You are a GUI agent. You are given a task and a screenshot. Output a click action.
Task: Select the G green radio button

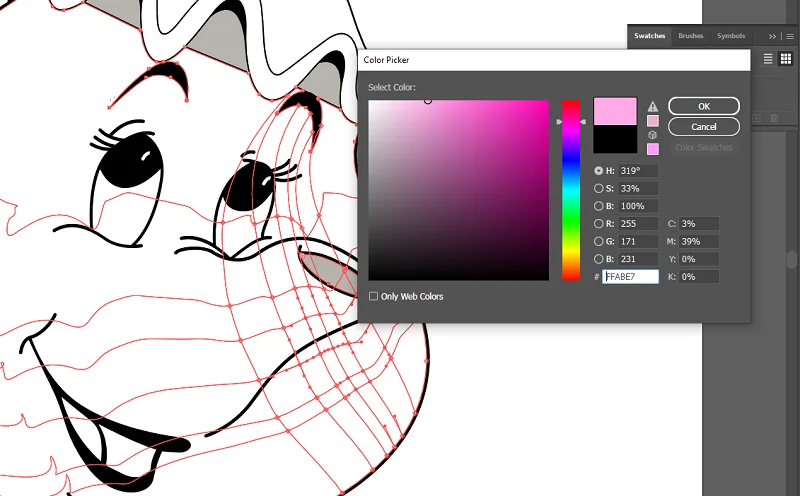pyautogui.click(x=598, y=241)
